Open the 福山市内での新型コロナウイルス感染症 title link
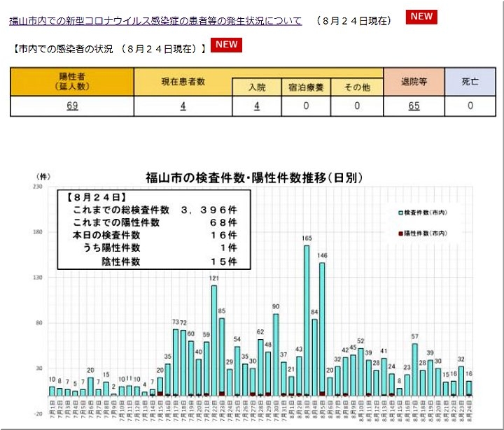This screenshot has width=504, height=430. (x=155, y=21)
